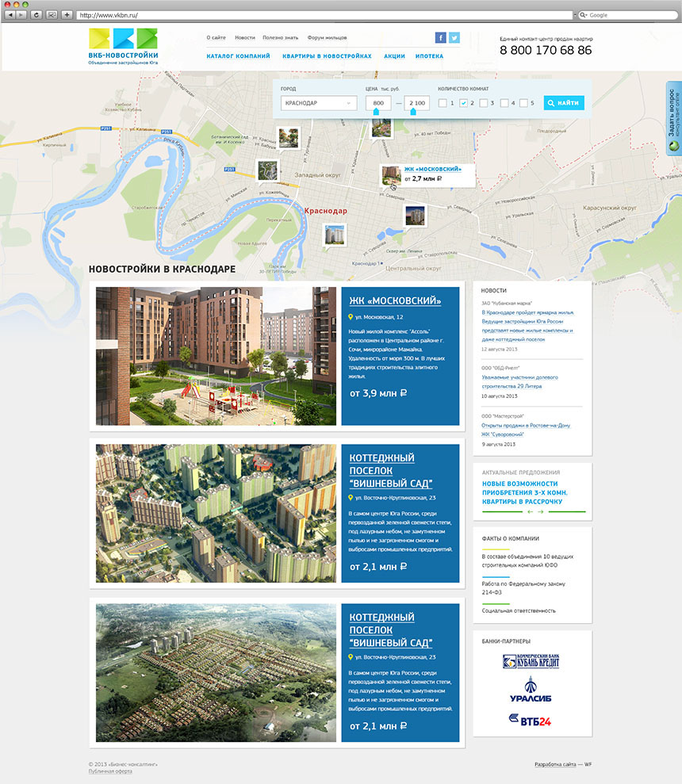The height and width of the screenshot is (784, 682).
Task: Open the news about участники долевого строительства
Action: (x=519, y=382)
